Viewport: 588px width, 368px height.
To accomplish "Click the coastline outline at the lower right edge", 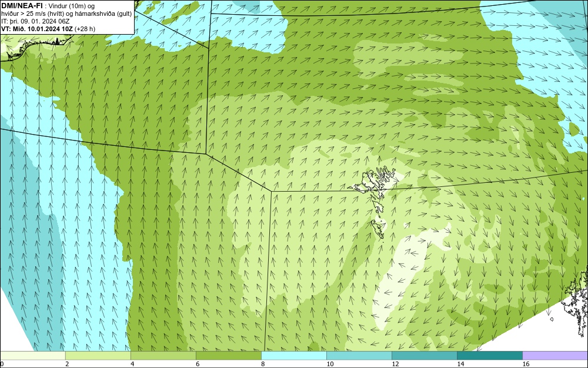I will point(576,303).
